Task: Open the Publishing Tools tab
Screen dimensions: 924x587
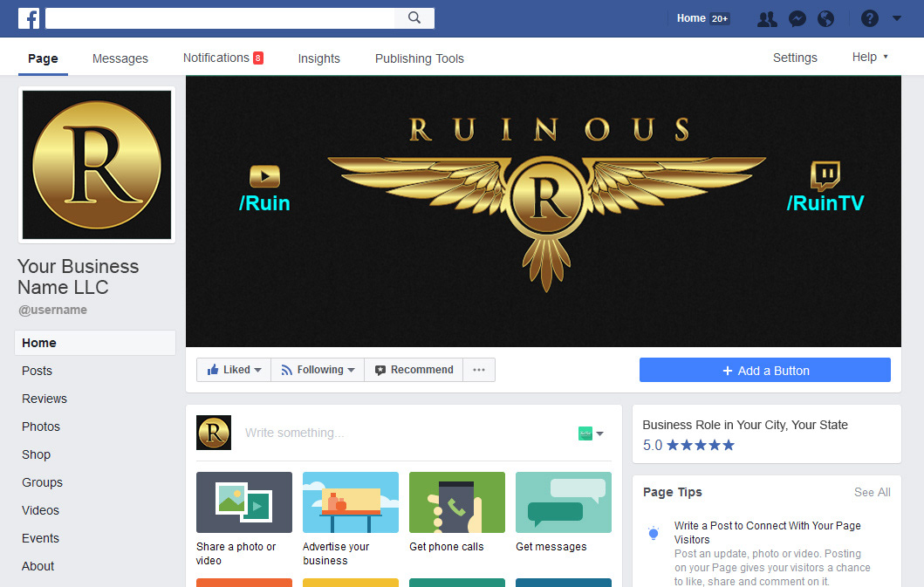Action: pos(419,58)
